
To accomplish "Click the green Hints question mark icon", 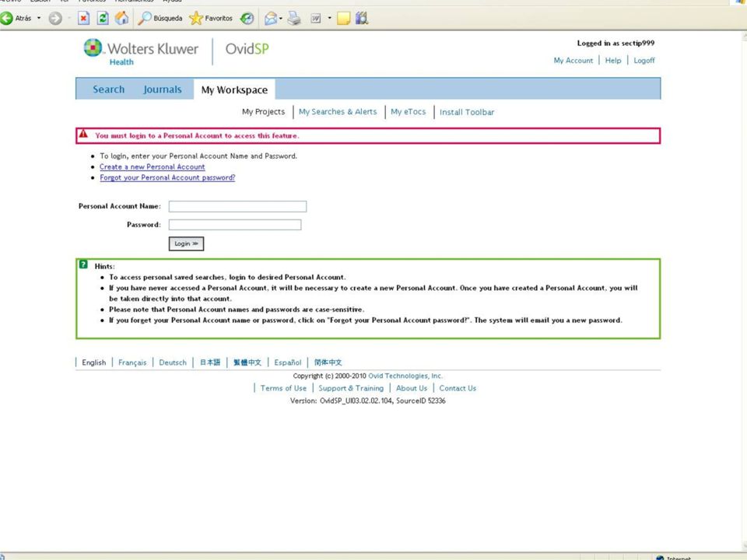I will point(83,264).
